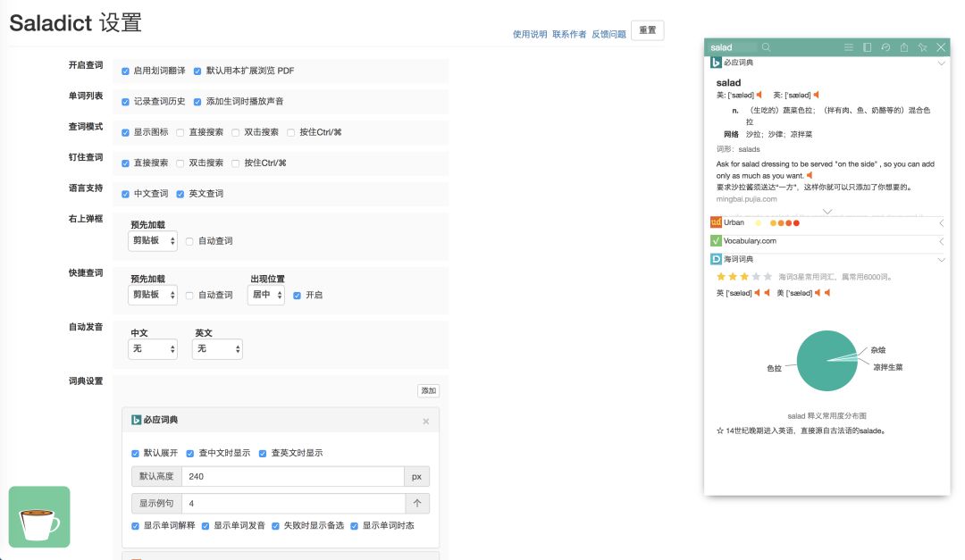Image resolution: width=965 pixels, height=560 pixels.
Task: Open the hamburger menu in dictionary panel
Action: click(x=849, y=47)
